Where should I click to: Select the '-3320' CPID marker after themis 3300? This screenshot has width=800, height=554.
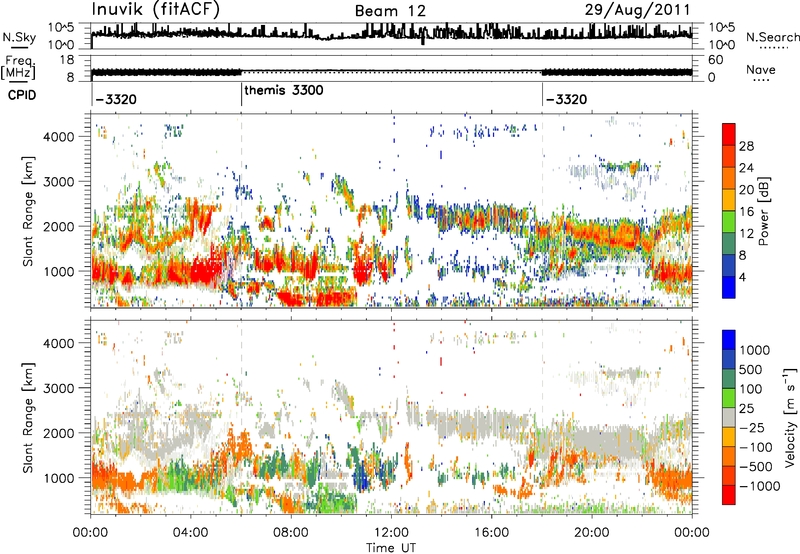coord(566,99)
